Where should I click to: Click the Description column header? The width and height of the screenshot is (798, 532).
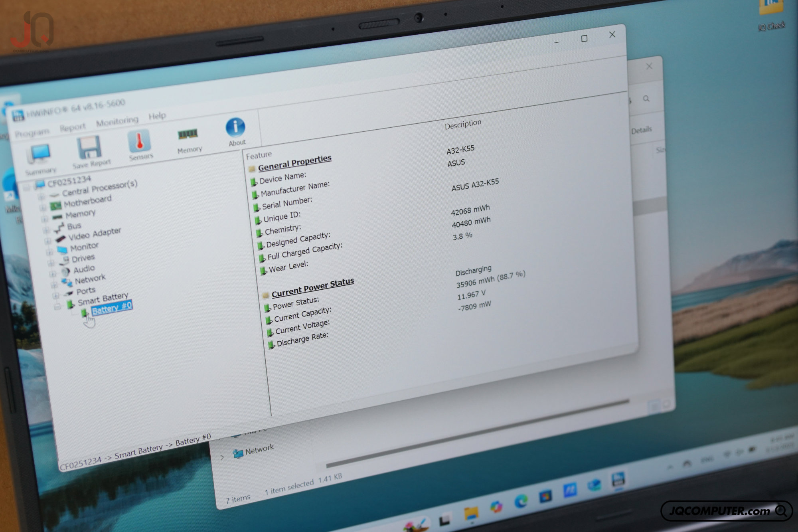(463, 124)
